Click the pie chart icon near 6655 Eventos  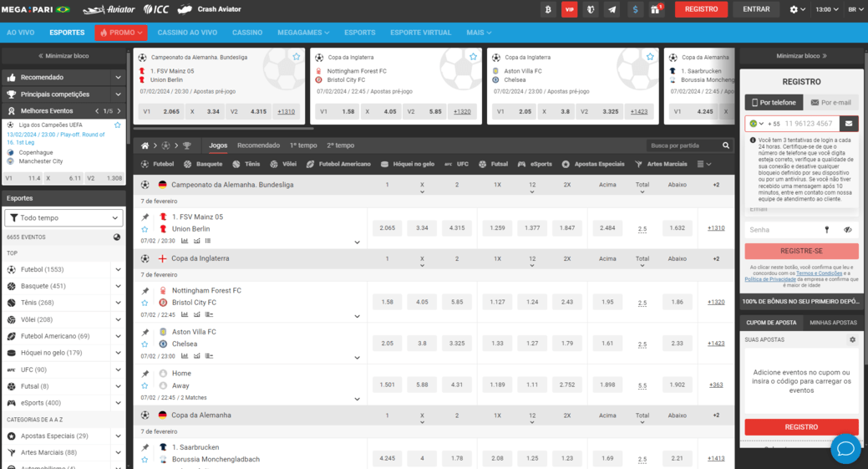117,237
